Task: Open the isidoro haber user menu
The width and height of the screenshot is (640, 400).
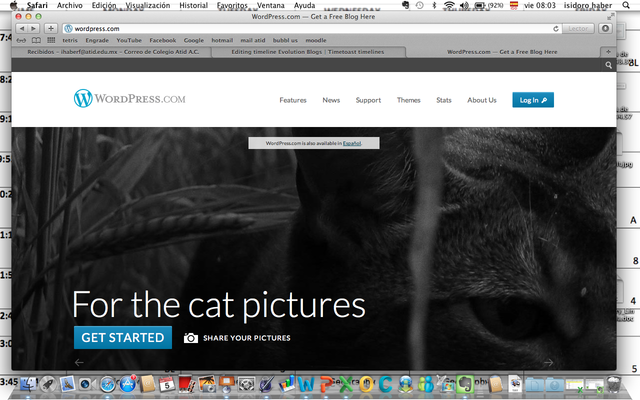Action: click(x=588, y=5)
